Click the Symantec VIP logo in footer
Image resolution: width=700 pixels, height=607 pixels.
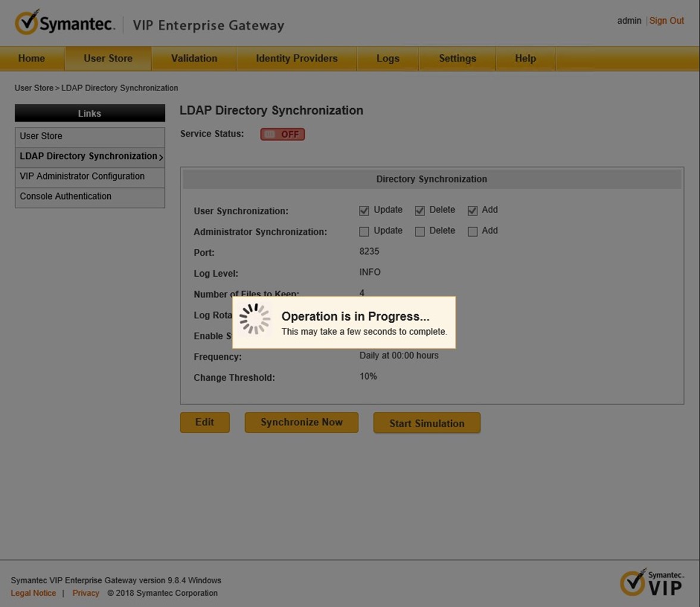[652, 583]
